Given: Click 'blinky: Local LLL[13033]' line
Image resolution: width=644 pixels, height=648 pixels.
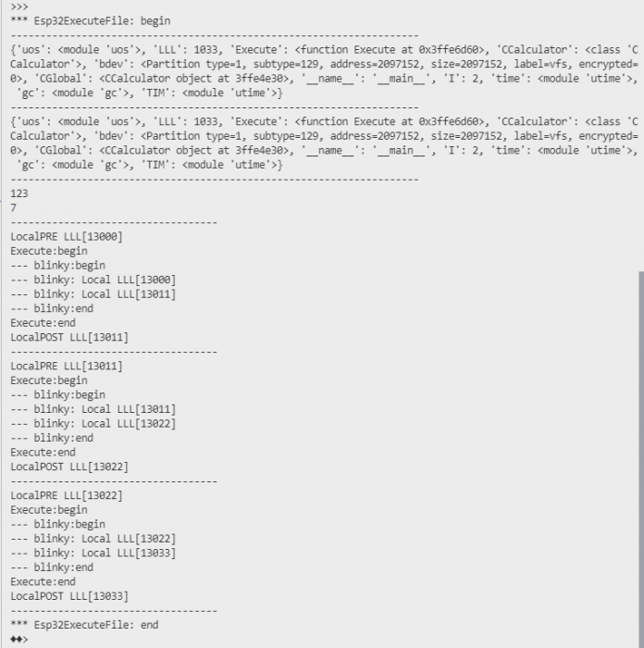Looking at the screenshot, I should pos(93,553).
